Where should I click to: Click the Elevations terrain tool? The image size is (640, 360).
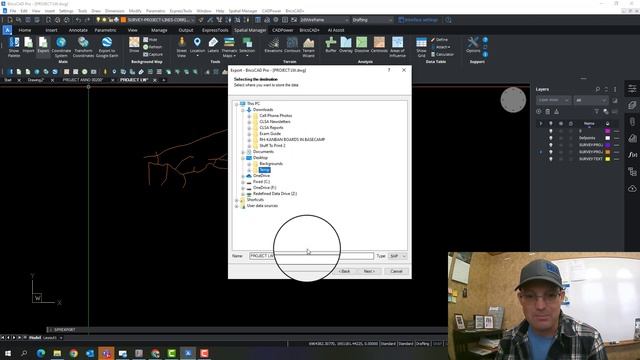click(x=273, y=45)
